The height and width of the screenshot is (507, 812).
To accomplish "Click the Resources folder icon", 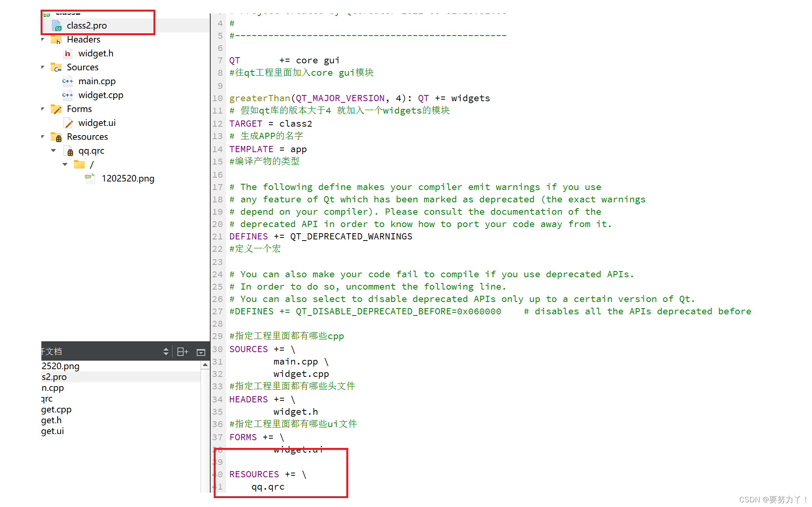I will [56, 137].
